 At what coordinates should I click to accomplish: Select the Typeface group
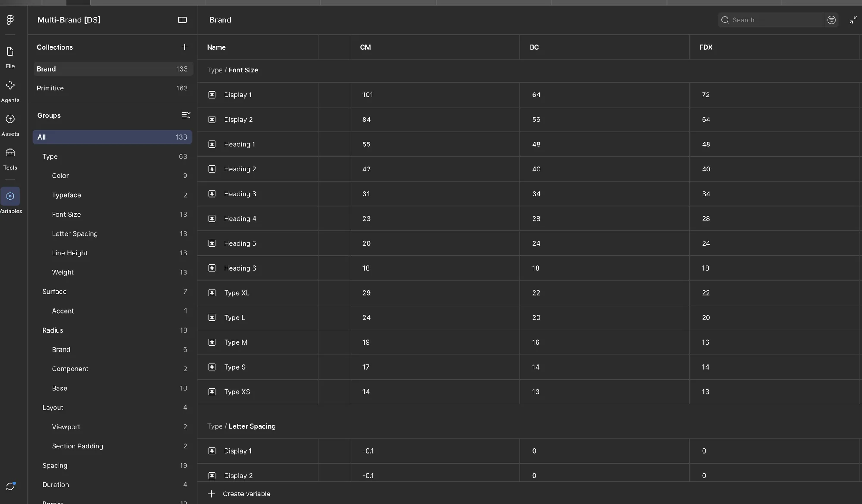(x=112, y=195)
